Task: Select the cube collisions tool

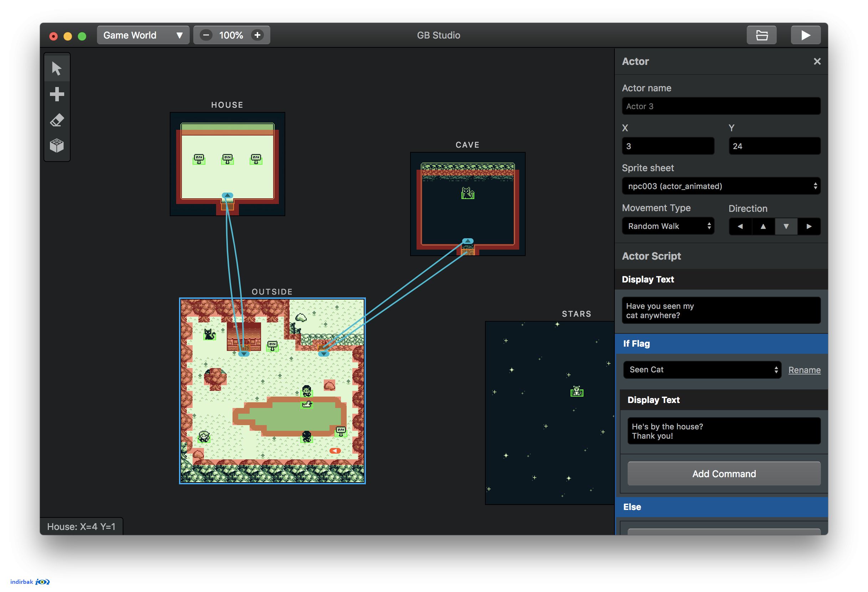Action: click(57, 146)
